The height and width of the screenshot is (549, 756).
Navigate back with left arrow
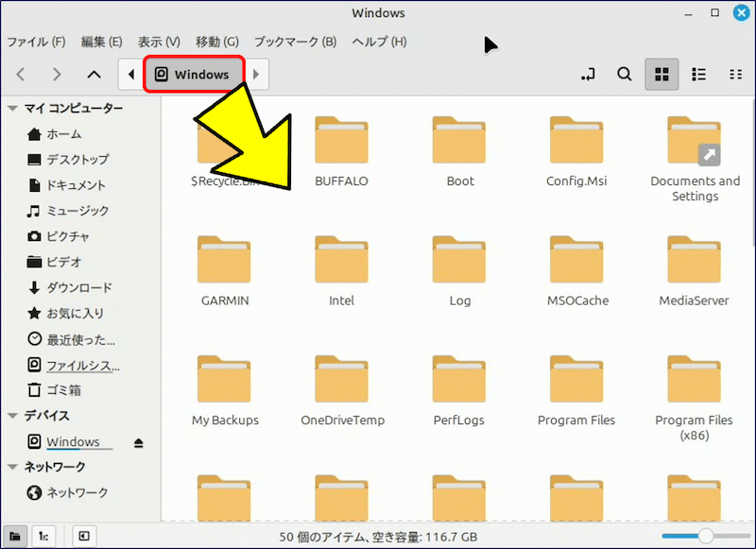pyautogui.click(x=21, y=74)
